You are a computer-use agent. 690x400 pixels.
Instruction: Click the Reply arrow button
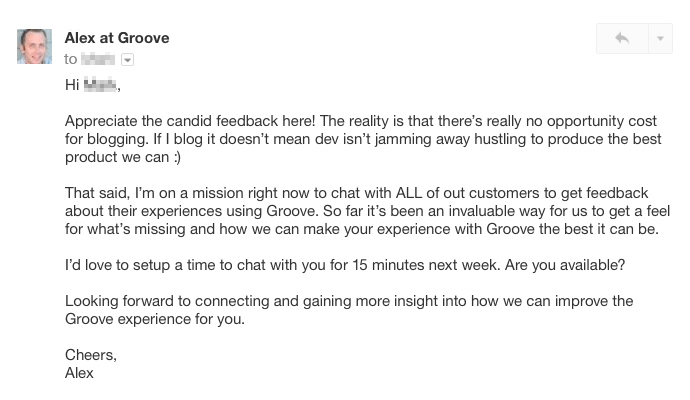point(622,38)
